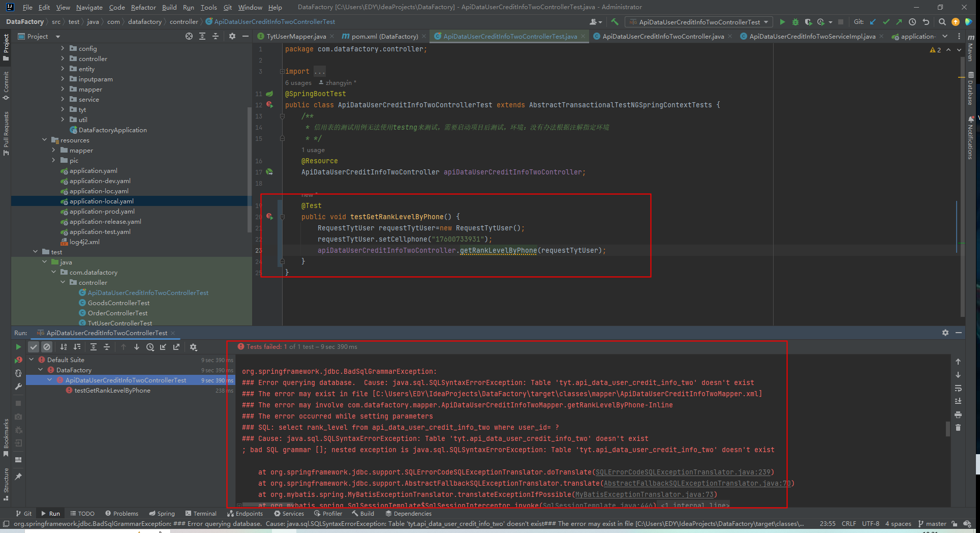Export test results icon
The height and width of the screenshot is (533, 980).
(x=176, y=347)
